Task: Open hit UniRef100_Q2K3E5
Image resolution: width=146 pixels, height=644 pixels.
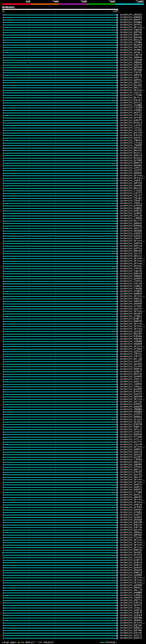Action: (131, 331)
